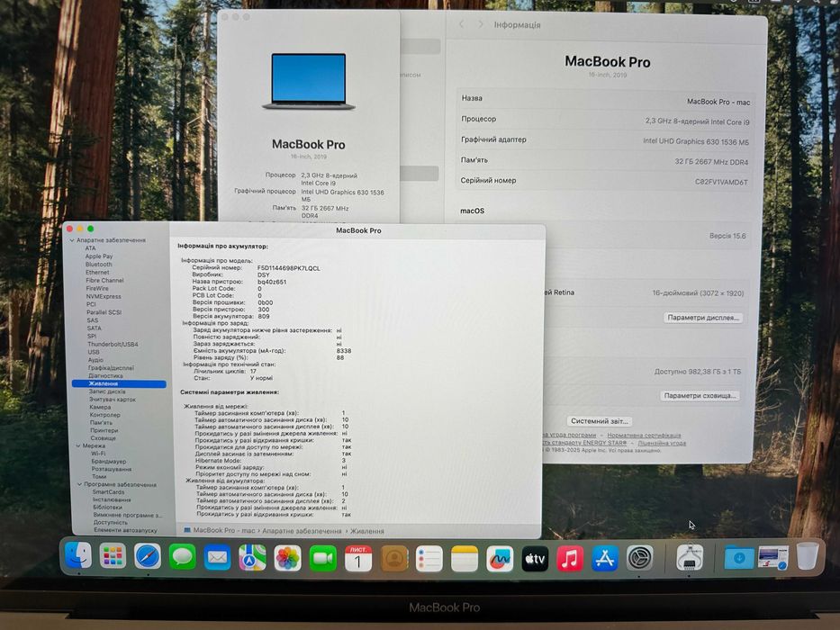Open the Системний звіт… button
Viewport: 840px width, 630px height.
pyautogui.click(x=599, y=421)
